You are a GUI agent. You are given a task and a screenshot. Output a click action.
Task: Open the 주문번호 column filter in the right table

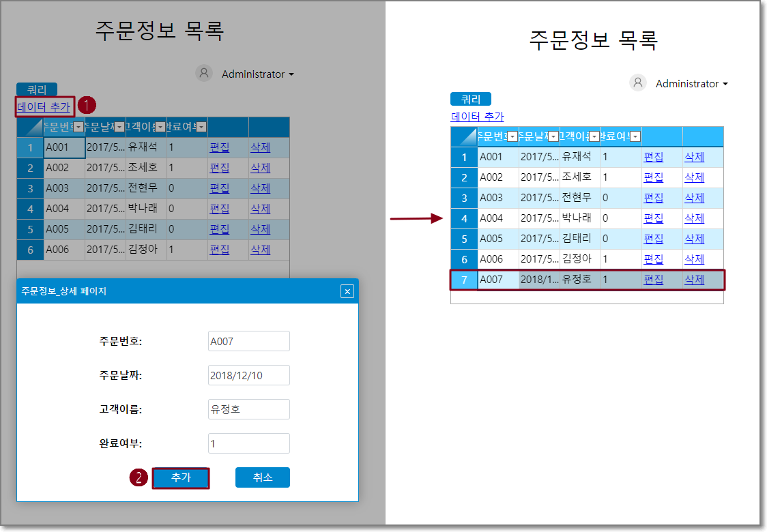point(512,137)
